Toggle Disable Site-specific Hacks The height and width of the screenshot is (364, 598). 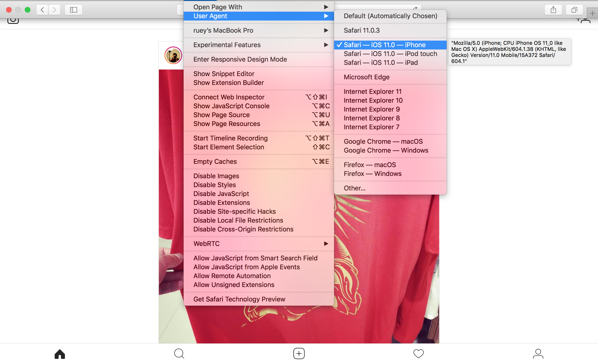(259, 212)
